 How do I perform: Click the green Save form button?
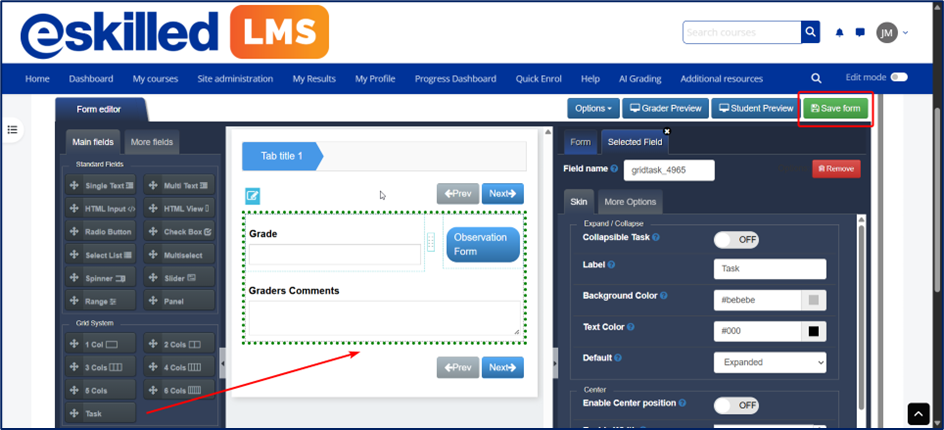(x=835, y=108)
